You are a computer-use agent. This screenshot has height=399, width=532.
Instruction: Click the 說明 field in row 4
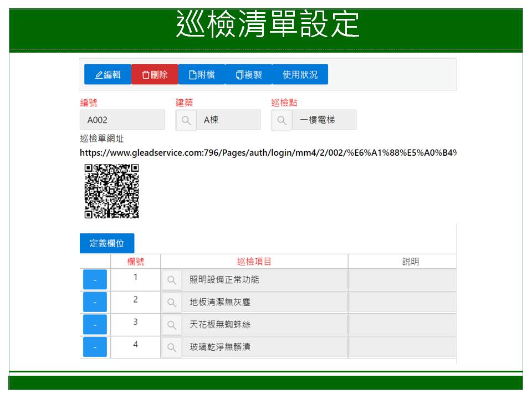402,347
